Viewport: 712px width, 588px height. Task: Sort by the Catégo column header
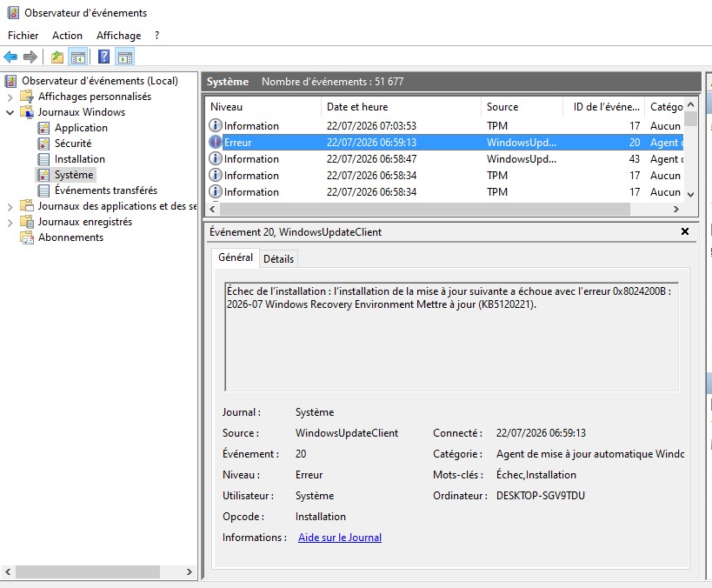point(665,107)
